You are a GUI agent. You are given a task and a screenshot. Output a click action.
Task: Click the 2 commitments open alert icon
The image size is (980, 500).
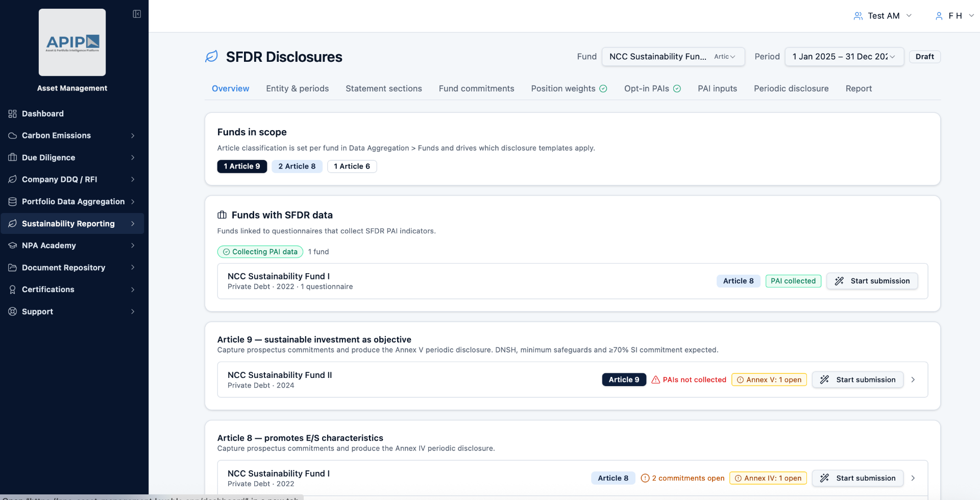click(645, 478)
